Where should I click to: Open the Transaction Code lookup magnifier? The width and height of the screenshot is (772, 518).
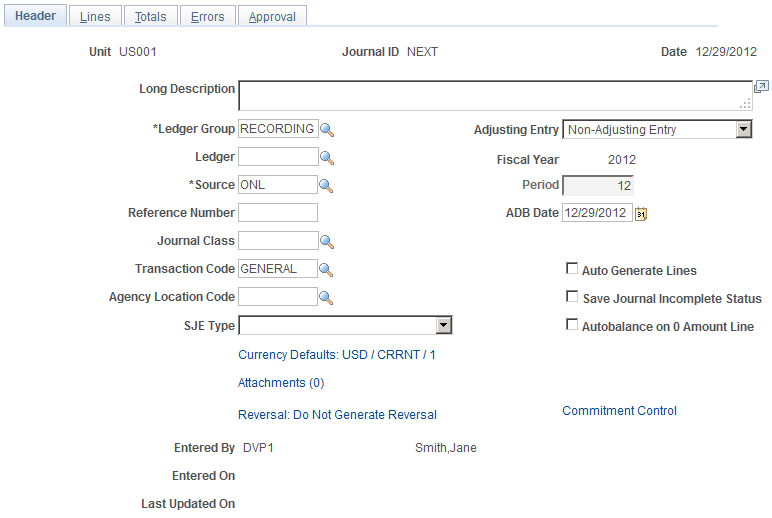pos(326,270)
